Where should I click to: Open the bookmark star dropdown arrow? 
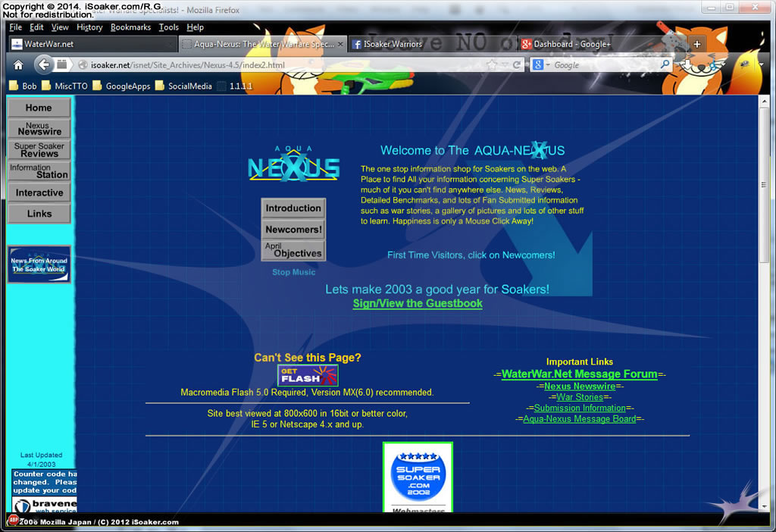point(504,65)
